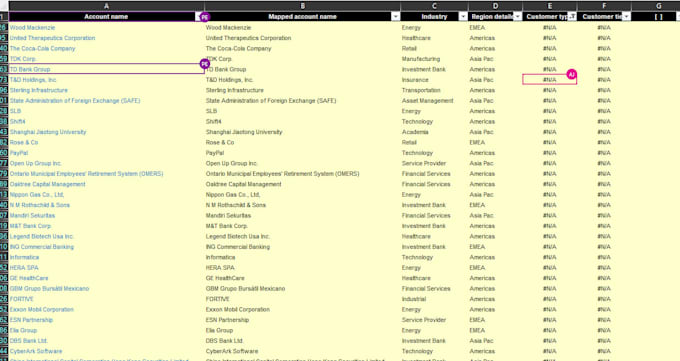This screenshot has height=361, width=680.
Task: Open the FORTIVE link in column A
Action: tap(21, 299)
